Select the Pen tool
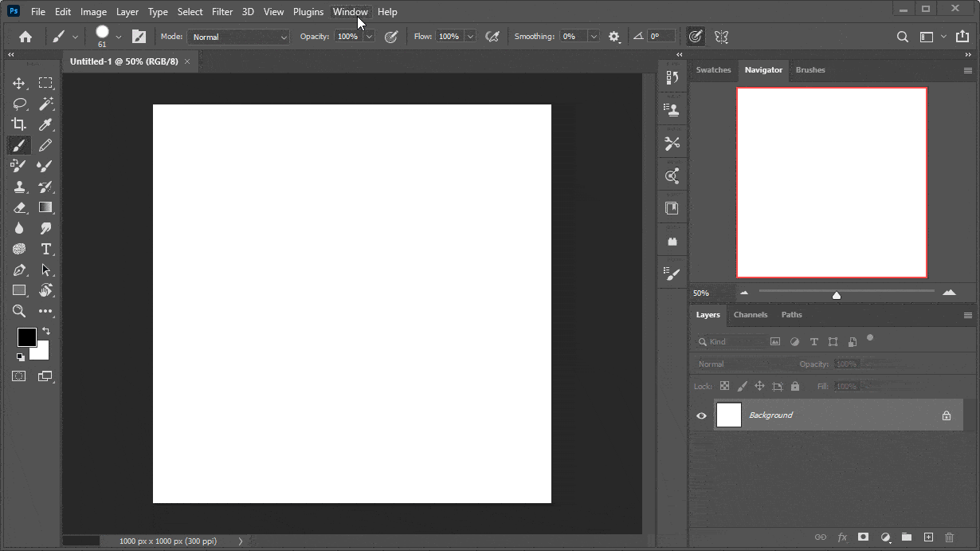Viewport: 980px width, 551px height. click(x=19, y=270)
